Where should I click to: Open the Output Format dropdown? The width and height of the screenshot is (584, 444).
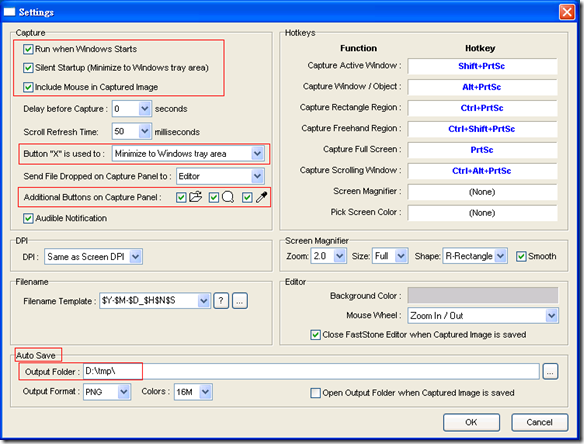pos(124,392)
